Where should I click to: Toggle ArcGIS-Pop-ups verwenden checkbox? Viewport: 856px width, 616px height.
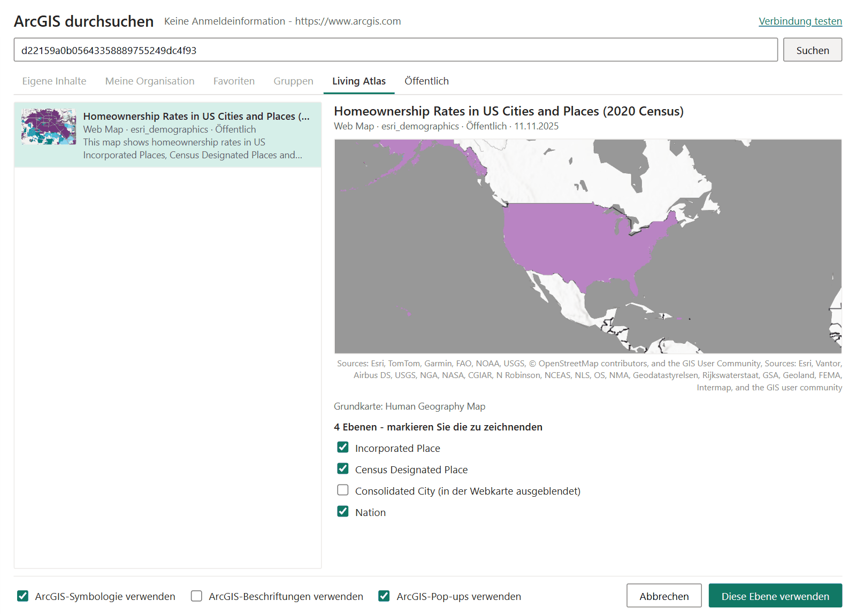pyautogui.click(x=384, y=596)
